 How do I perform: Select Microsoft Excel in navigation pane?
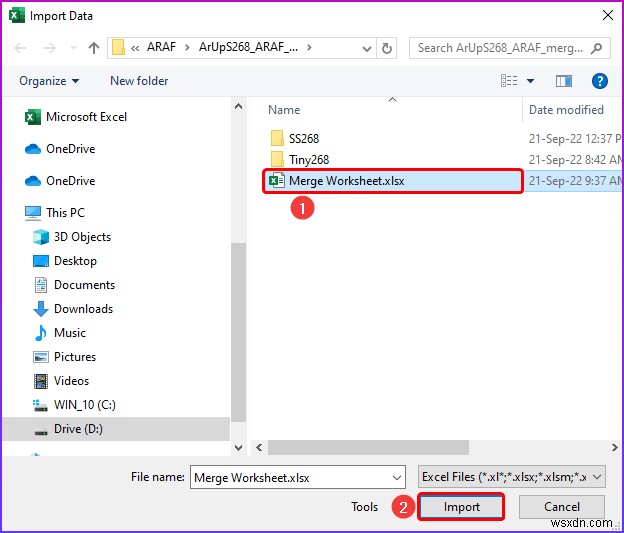[x=76, y=117]
